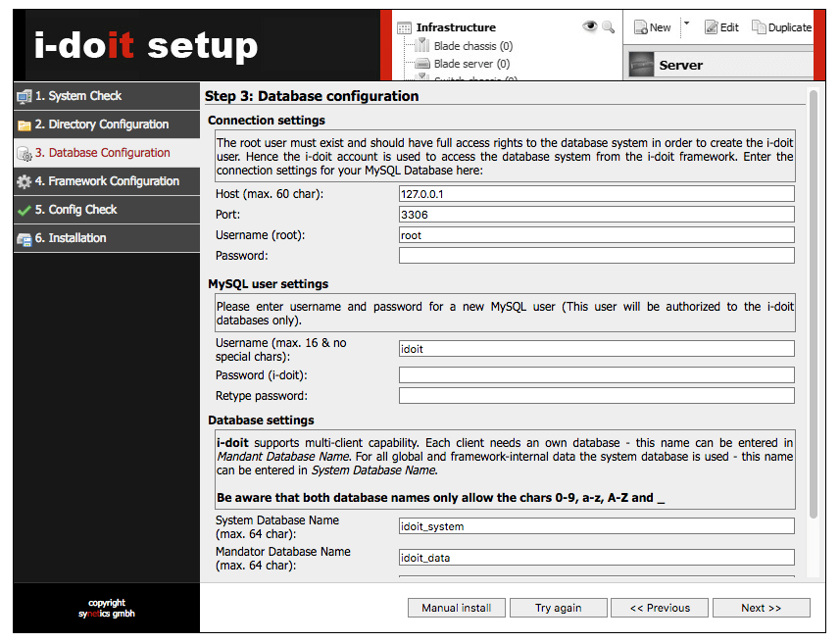Click the Config Check green checkmark icon

[25, 211]
